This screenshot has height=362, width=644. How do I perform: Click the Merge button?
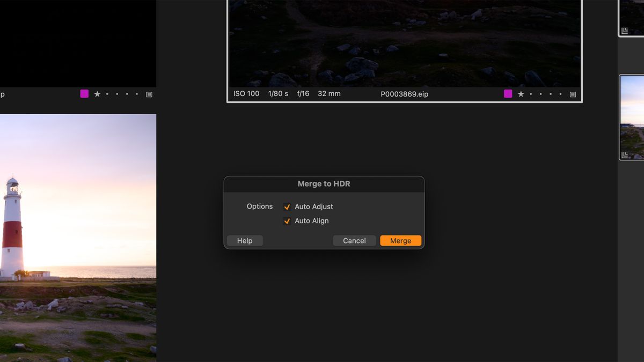pos(400,240)
